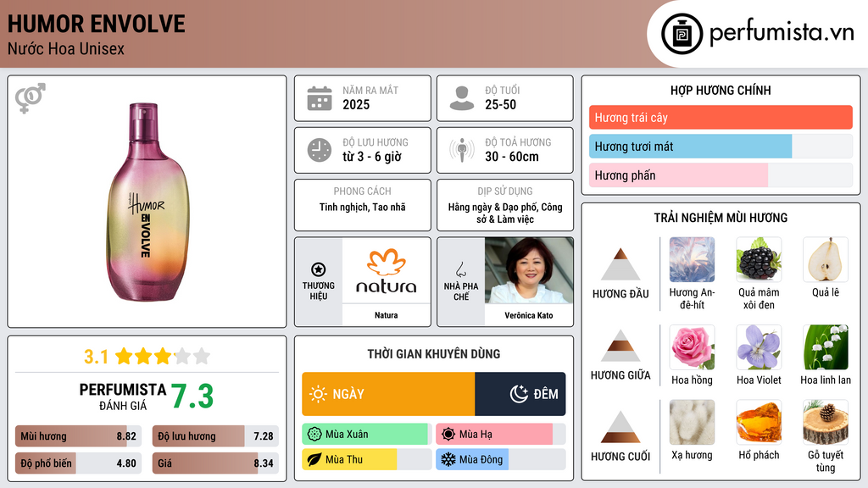Click the star badge icon above Thương hiệu

[319, 269]
